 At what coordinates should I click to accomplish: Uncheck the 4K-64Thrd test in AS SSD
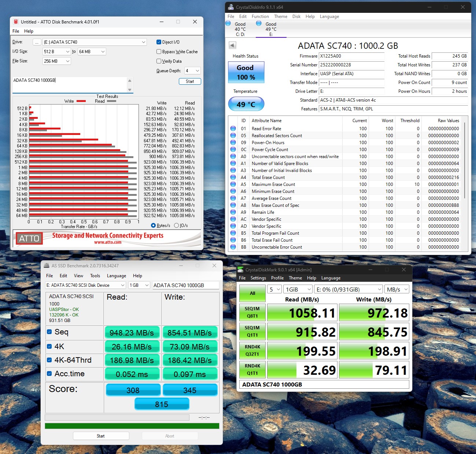click(x=49, y=360)
